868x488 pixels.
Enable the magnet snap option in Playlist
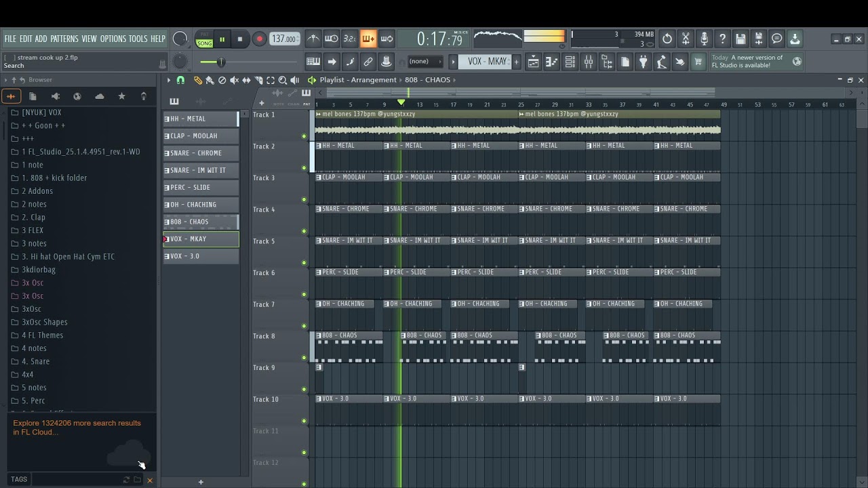[x=180, y=80]
